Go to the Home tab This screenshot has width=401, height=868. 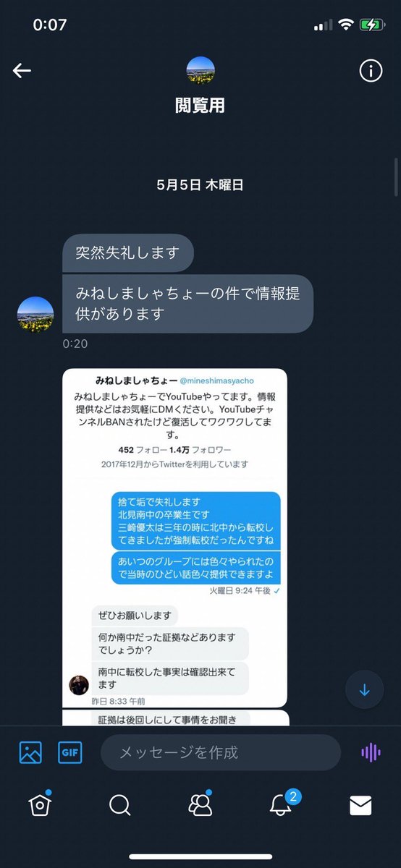pos(40,804)
